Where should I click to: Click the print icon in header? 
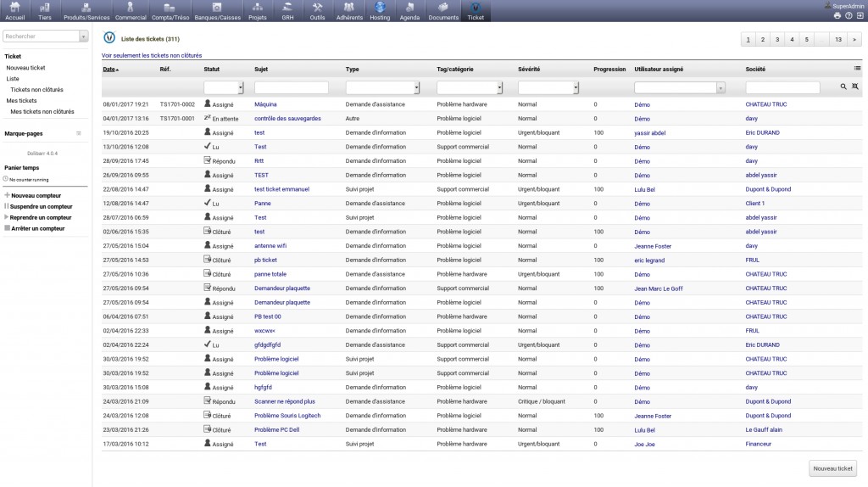tap(837, 15)
